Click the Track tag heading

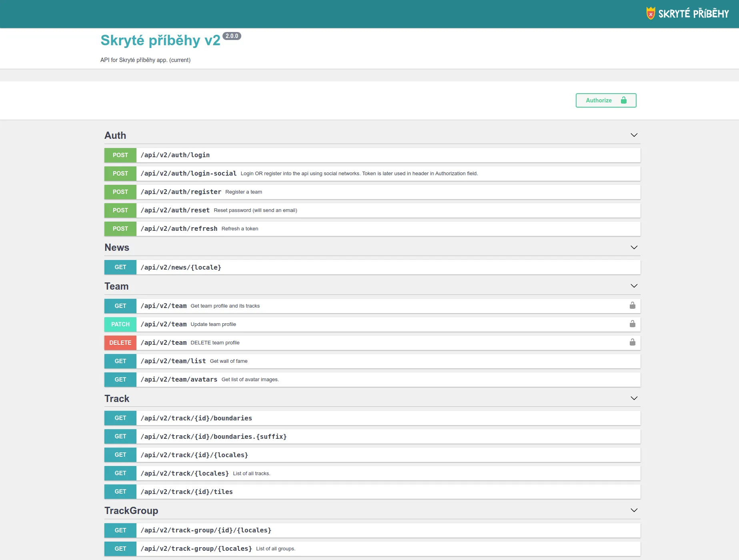pyautogui.click(x=117, y=399)
